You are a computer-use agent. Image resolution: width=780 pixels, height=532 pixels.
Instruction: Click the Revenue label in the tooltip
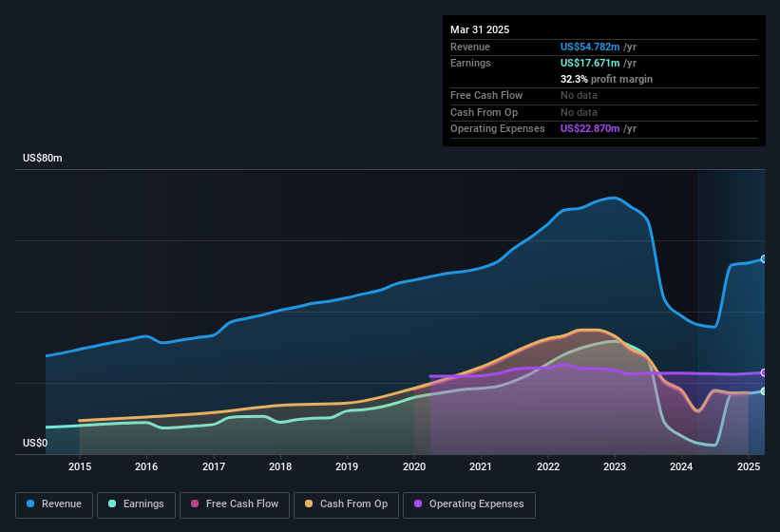(x=470, y=47)
